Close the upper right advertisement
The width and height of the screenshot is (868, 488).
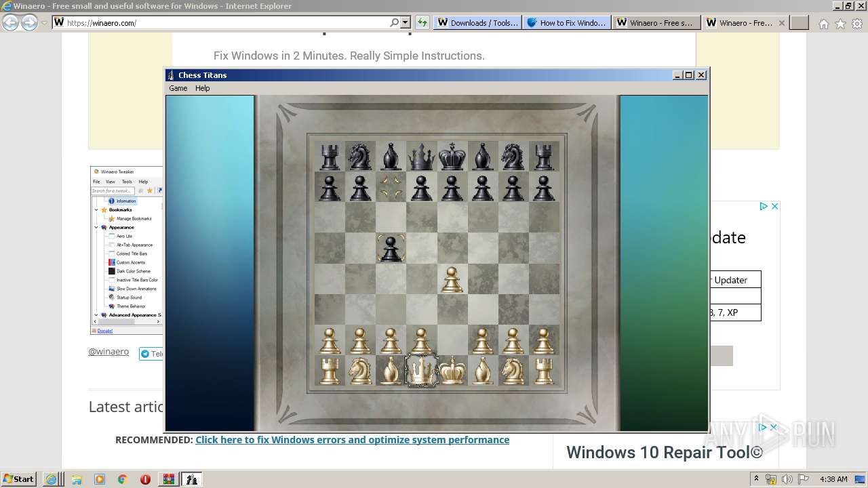point(774,206)
